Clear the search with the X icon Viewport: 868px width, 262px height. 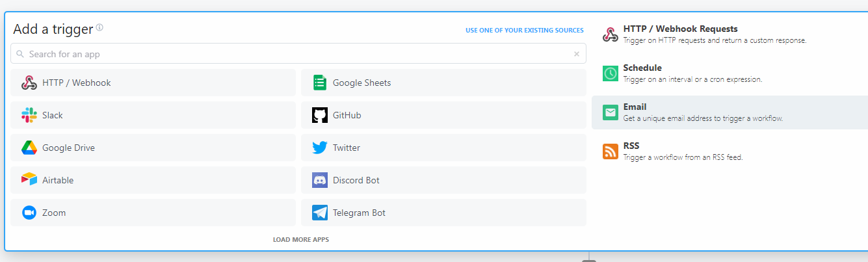pyautogui.click(x=576, y=54)
